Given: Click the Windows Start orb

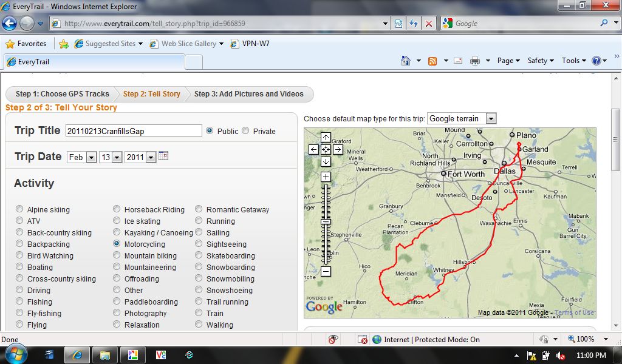Looking at the screenshot, I should pyautogui.click(x=15, y=354).
